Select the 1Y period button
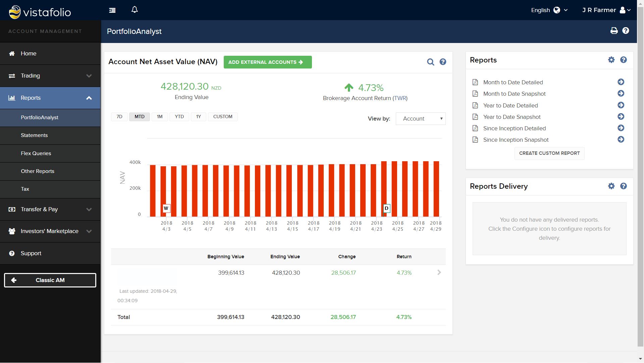 click(198, 117)
